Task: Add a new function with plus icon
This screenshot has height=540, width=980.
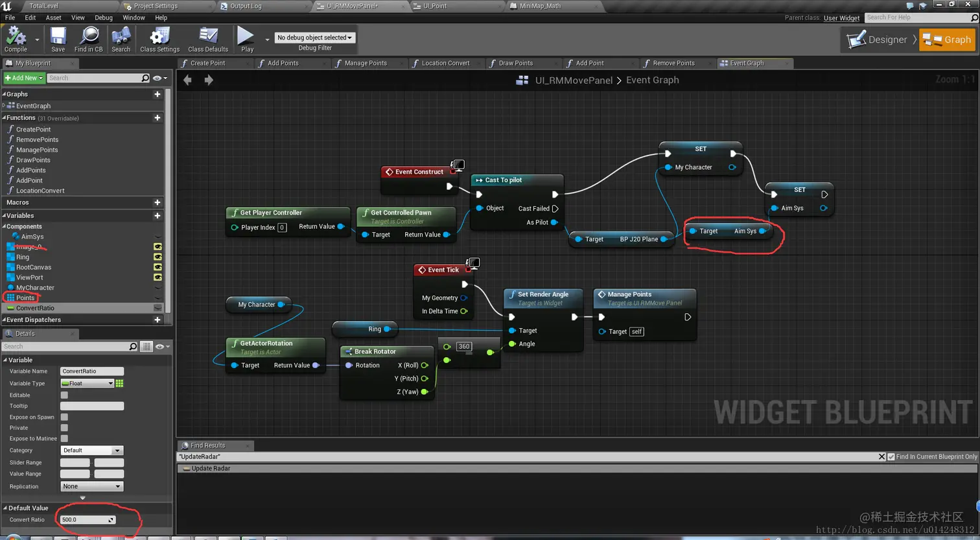Action: (x=157, y=118)
